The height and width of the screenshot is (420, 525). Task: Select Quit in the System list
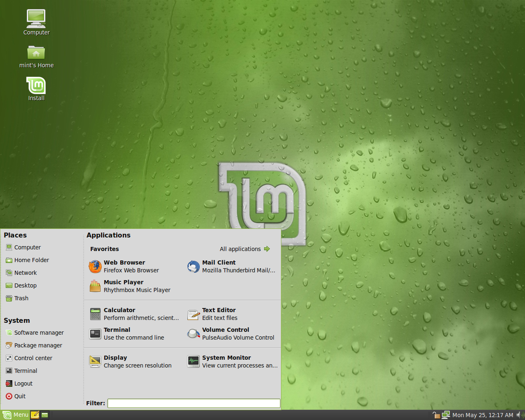tap(16, 396)
